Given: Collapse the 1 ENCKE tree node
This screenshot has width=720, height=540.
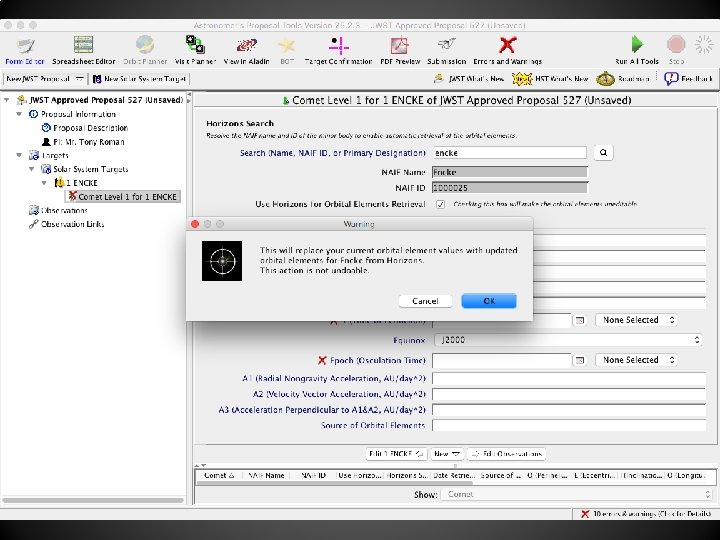Looking at the screenshot, I should tap(44, 183).
